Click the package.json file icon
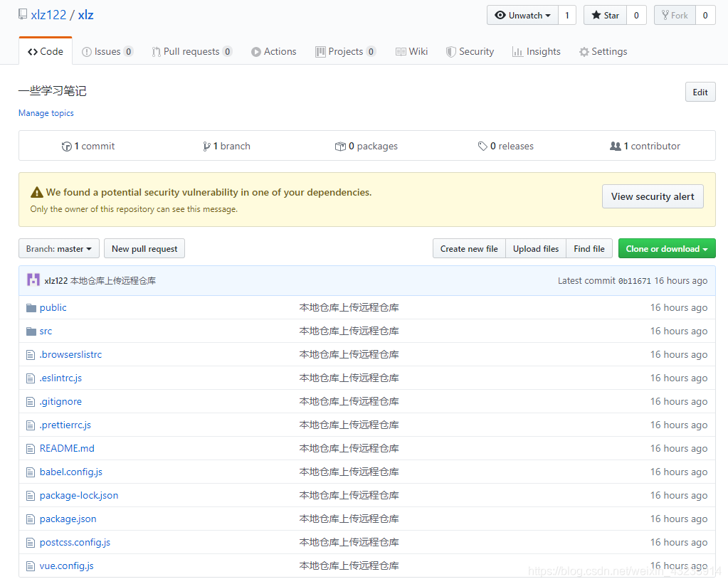This screenshot has height=584, width=728. (31, 519)
